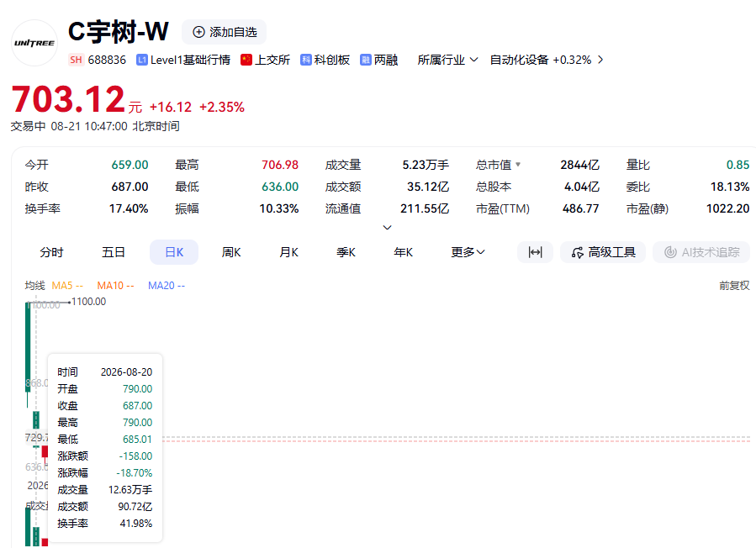Click the 两融 margin trading badge icon
This screenshot has height=548, width=756.
(366, 60)
